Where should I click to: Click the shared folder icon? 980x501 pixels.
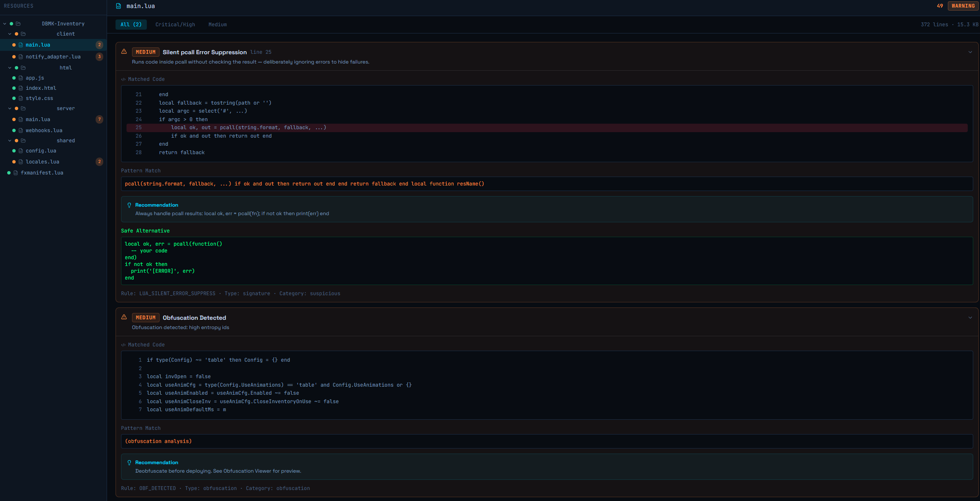23,141
